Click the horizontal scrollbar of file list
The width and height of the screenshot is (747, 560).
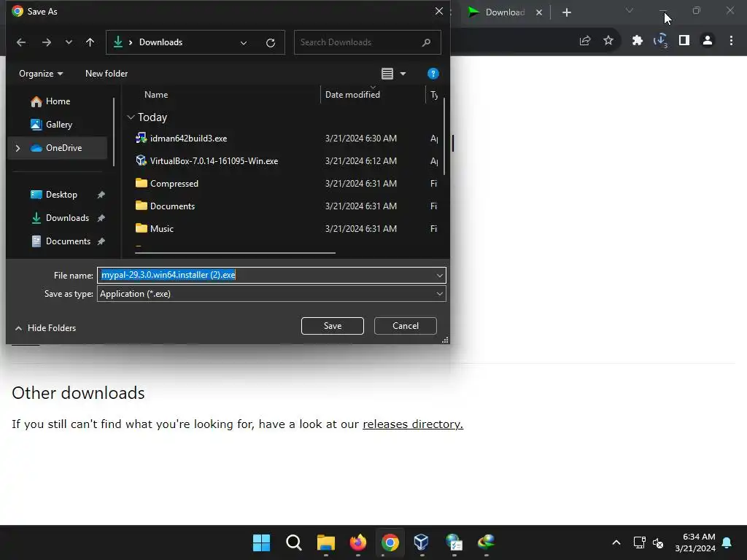click(x=236, y=253)
